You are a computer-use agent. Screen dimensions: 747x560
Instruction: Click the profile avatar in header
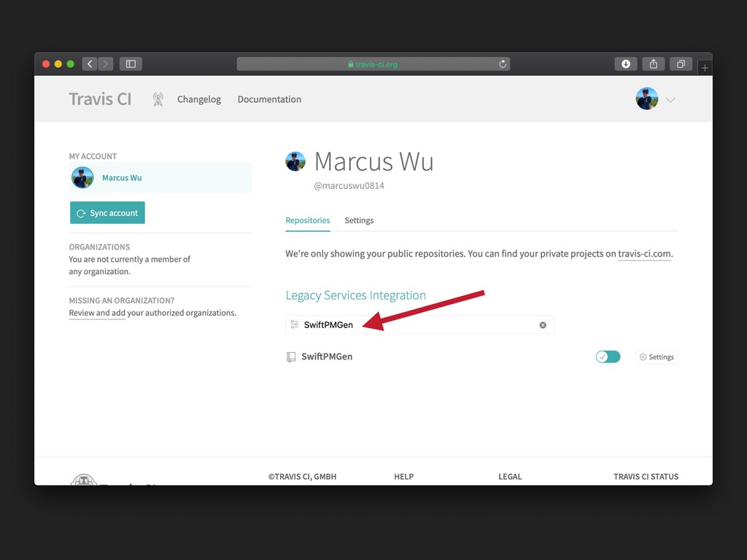(647, 98)
